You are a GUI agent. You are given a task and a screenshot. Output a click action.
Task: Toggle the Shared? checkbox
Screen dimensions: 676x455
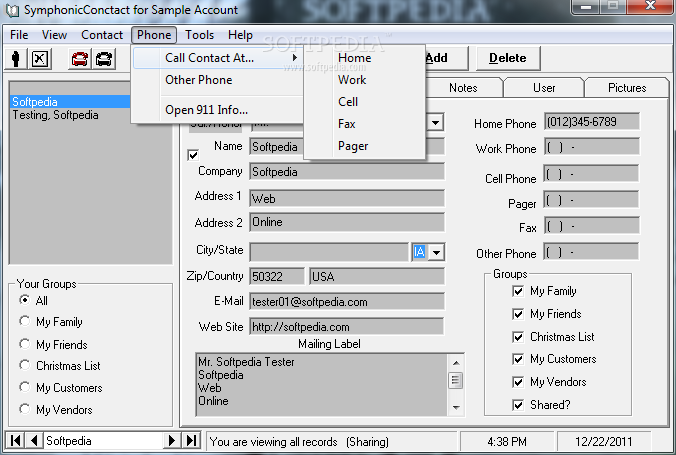point(518,405)
